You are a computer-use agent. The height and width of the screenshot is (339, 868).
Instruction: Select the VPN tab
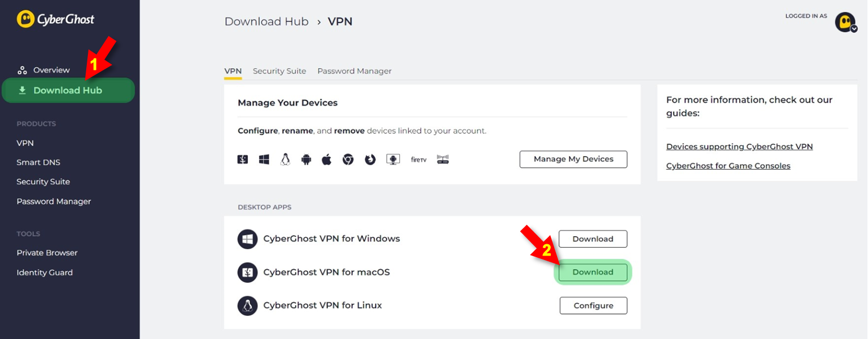[233, 71]
